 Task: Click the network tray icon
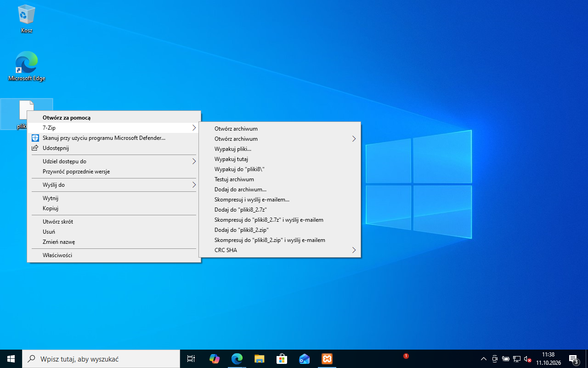pyautogui.click(x=517, y=359)
